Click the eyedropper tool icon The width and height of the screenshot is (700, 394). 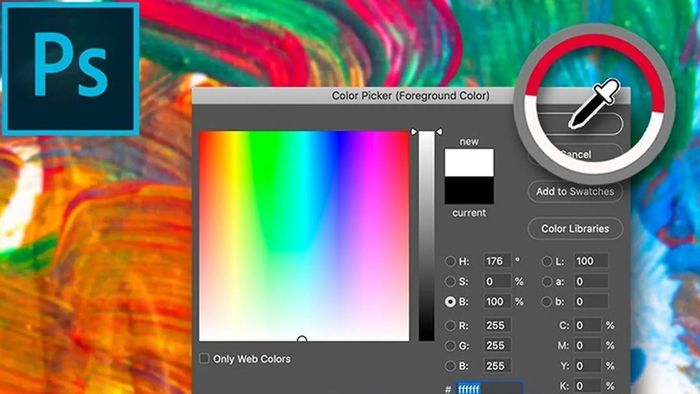tap(594, 104)
